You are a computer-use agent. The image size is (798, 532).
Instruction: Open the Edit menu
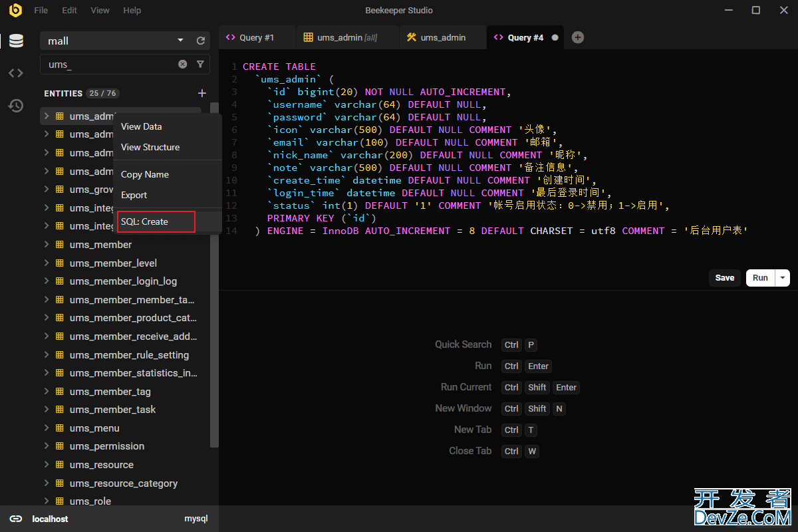69,11
